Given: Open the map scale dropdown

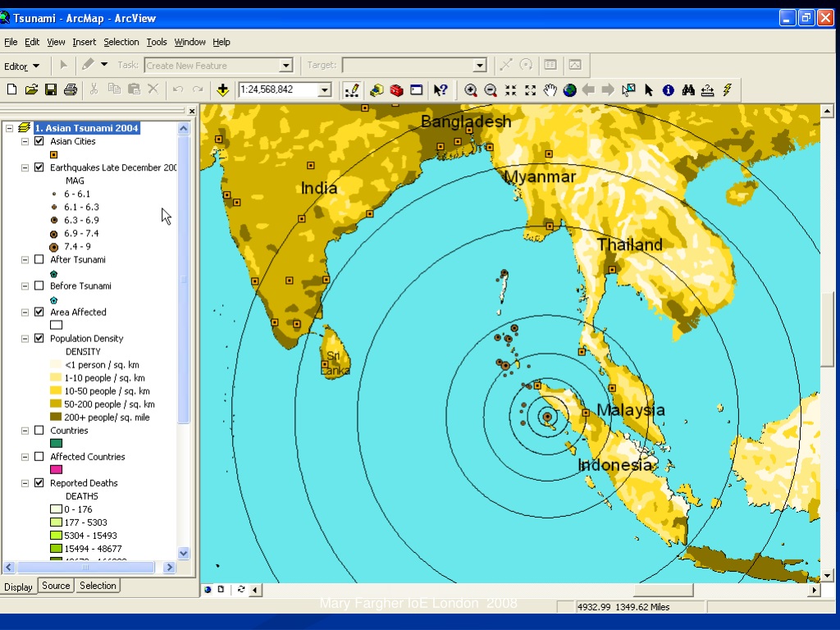Looking at the screenshot, I should click(x=325, y=90).
